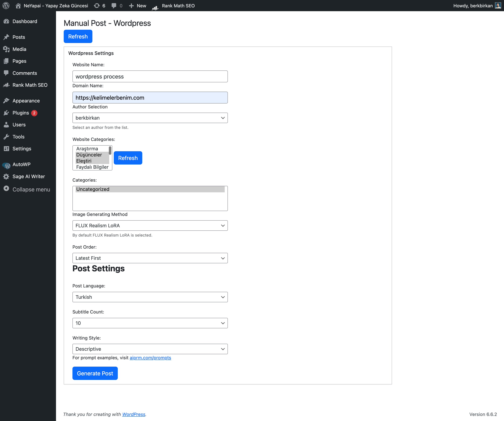Select Uncategorized in Categories list
The image size is (504, 421).
coord(150,189)
